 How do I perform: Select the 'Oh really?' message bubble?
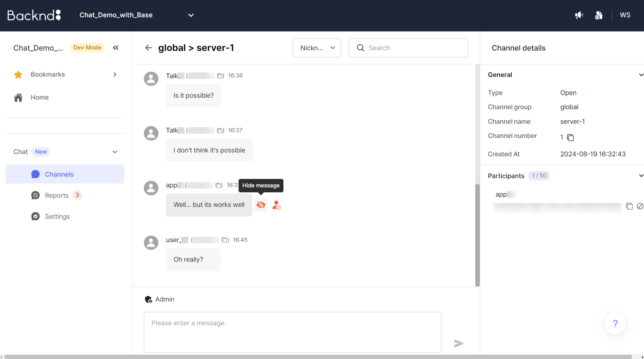pos(193,260)
